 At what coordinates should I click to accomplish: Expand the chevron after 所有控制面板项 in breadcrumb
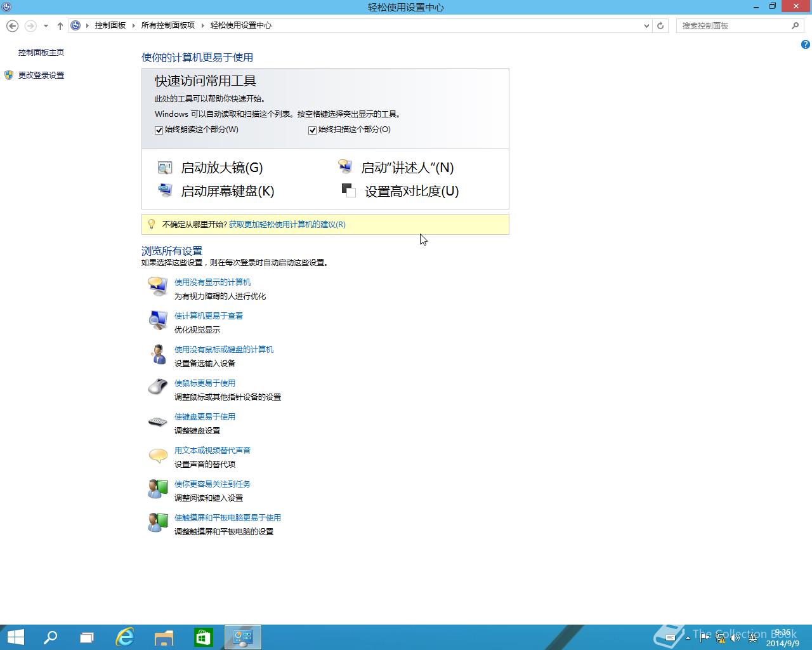pyautogui.click(x=203, y=25)
